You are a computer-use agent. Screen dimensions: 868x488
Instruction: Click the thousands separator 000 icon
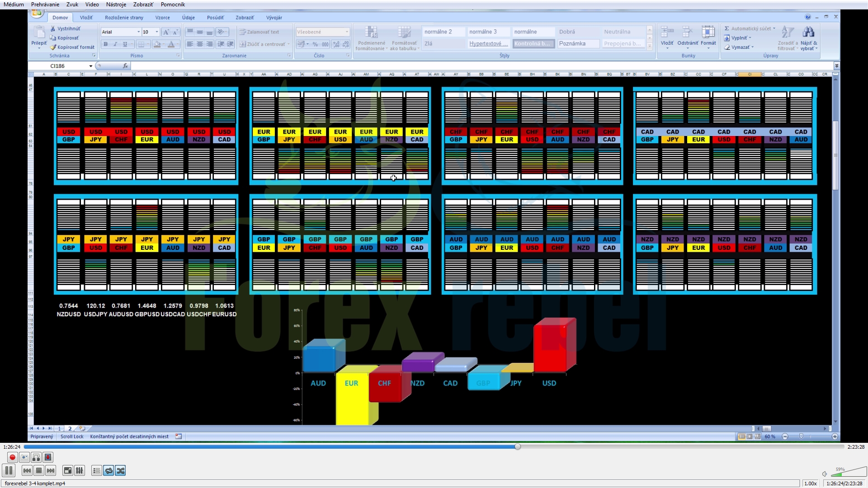click(x=325, y=44)
